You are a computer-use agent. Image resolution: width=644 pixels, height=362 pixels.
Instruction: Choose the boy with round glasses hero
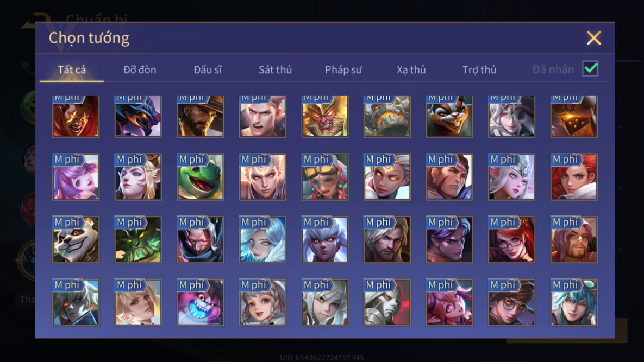(x=512, y=302)
